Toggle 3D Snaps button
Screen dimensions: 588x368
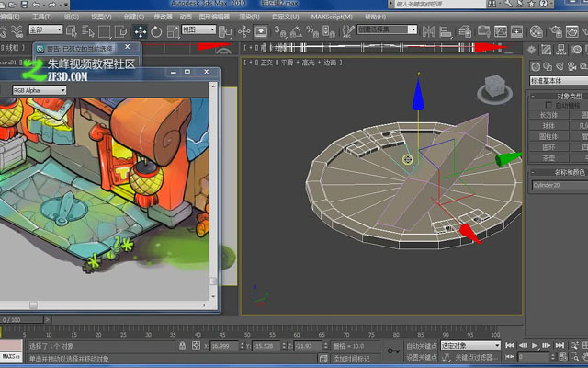click(x=279, y=31)
